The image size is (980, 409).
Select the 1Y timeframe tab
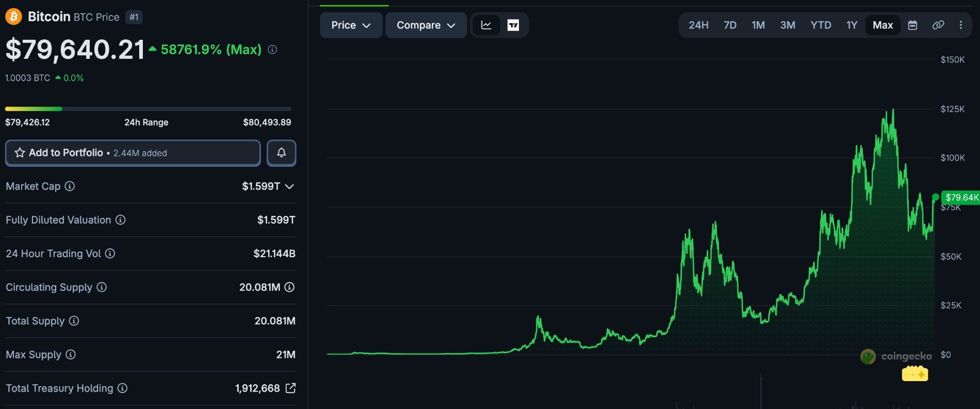click(852, 25)
